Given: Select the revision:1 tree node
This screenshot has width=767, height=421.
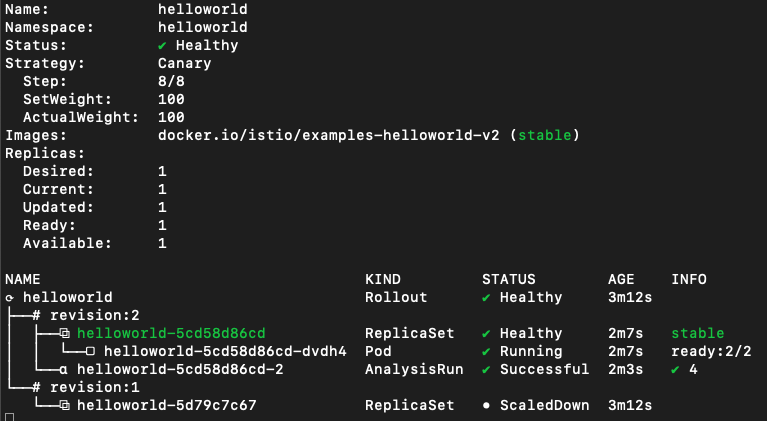Looking at the screenshot, I should pos(86,387).
